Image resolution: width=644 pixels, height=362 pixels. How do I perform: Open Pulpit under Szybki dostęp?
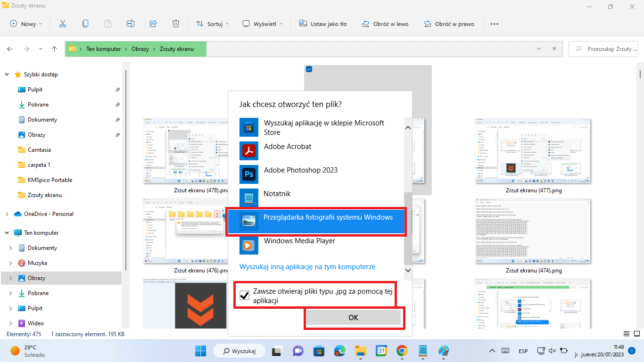(x=35, y=90)
